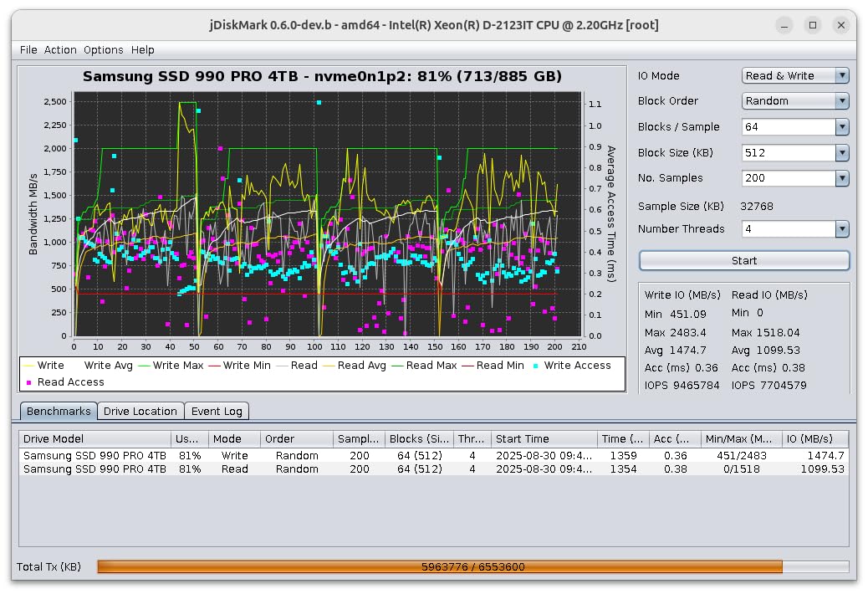Click the Read Access magenta legend marker
This screenshot has width=868, height=594.
tap(28, 382)
